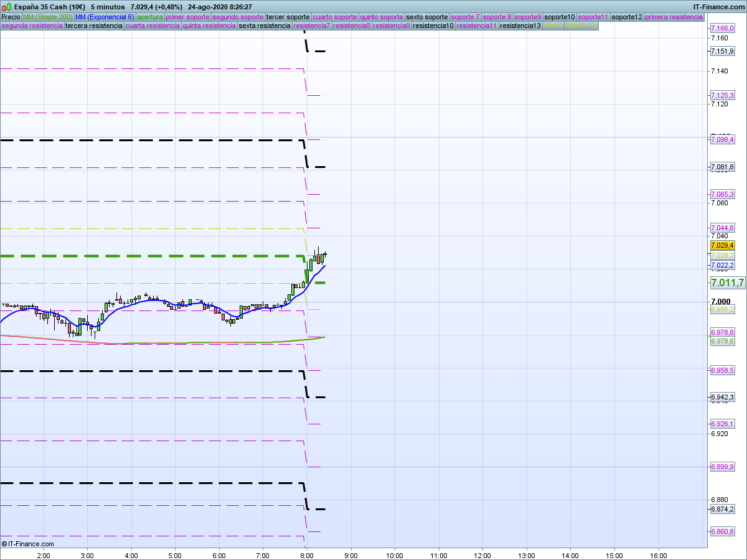
Task: Select the soporte12 indicator label
Action: [x=626, y=17]
